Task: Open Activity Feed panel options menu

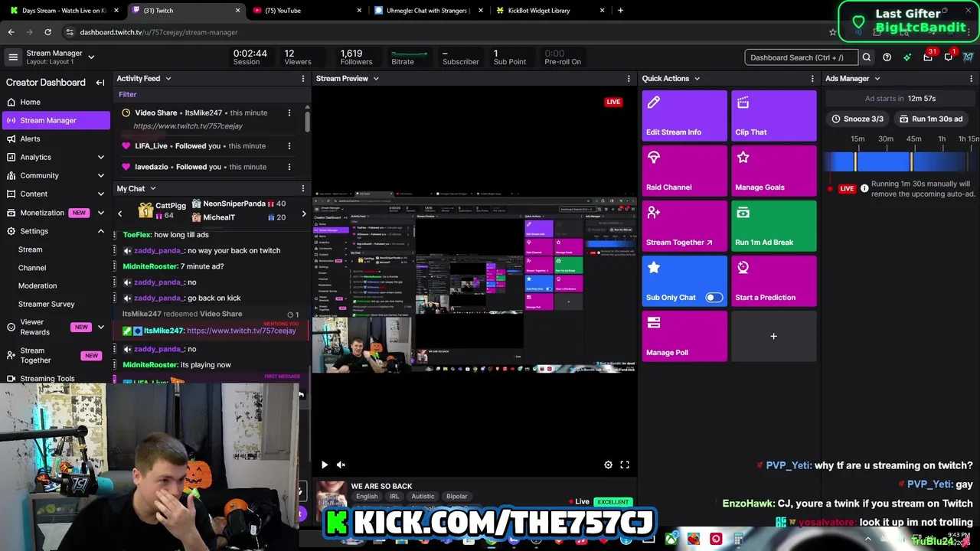Action: [302, 79]
